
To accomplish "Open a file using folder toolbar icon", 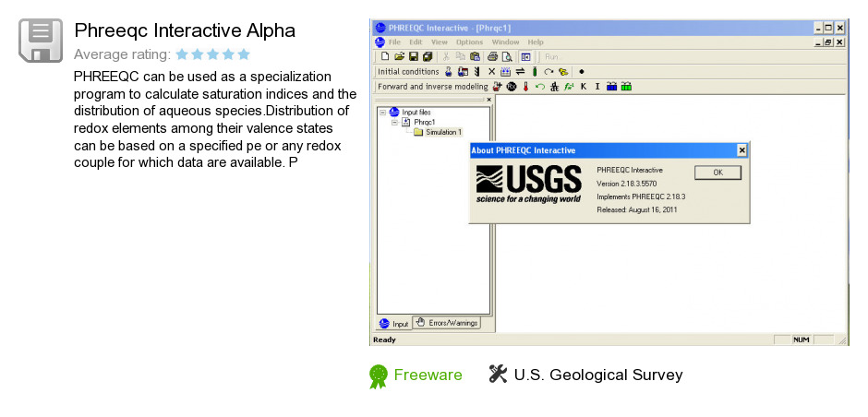I will [x=399, y=56].
